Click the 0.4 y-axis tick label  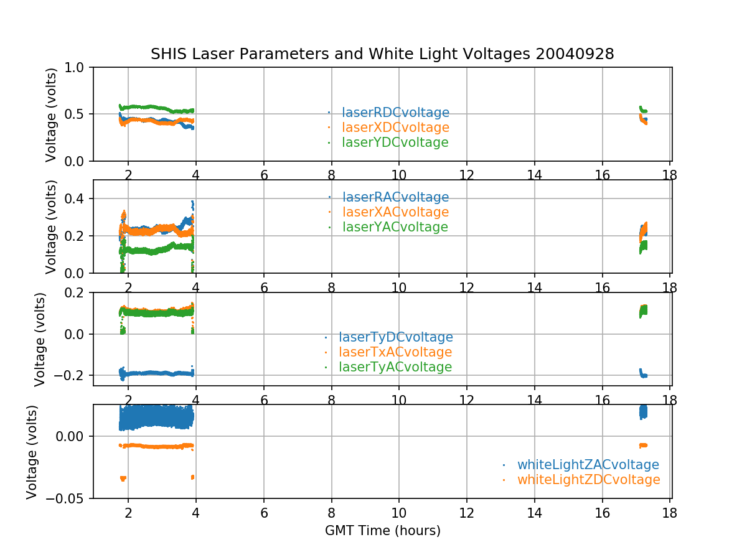(x=78, y=198)
